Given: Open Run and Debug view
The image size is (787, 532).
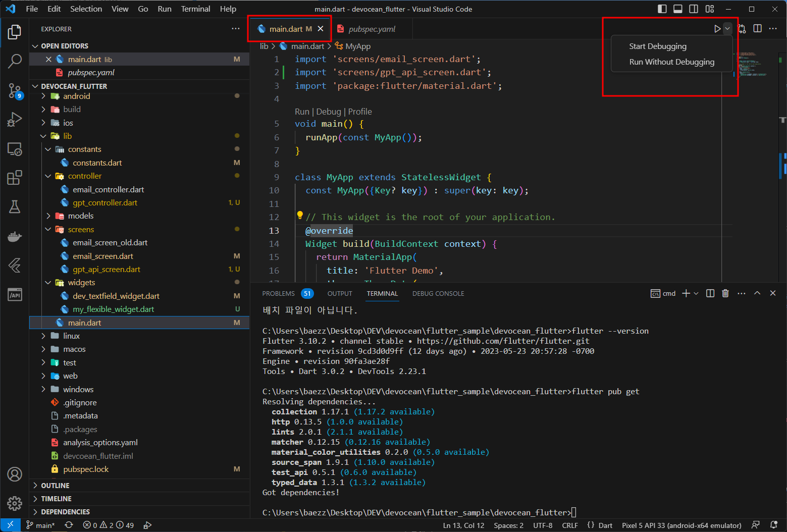Looking at the screenshot, I should point(15,120).
